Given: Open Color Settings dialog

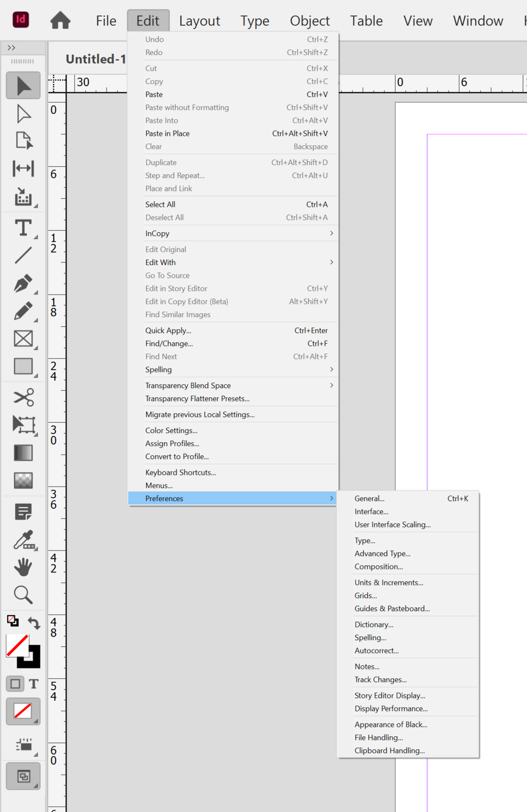Looking at the screenshot, I should tap(233, 430).
